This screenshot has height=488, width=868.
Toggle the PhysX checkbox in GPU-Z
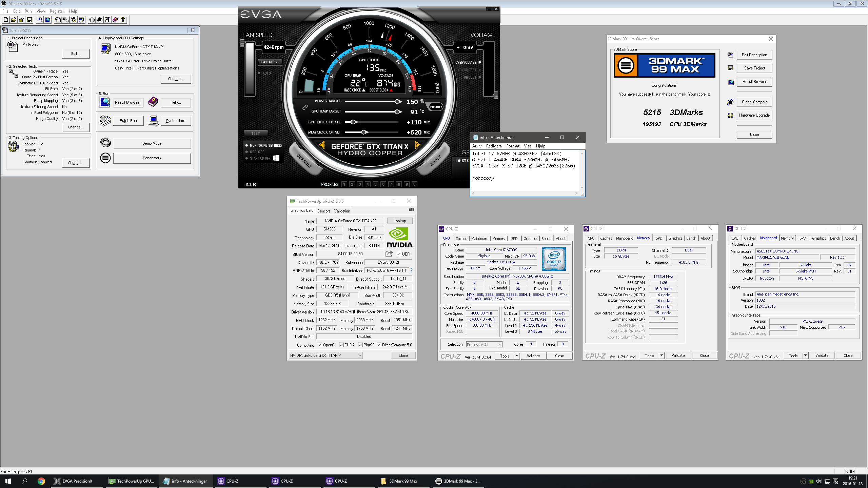tap(360, 345)
